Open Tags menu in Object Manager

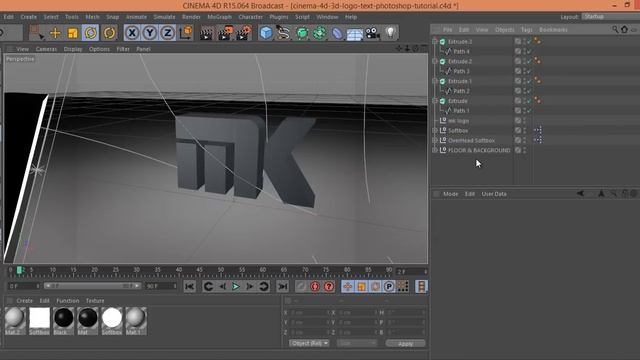pyautogui.click(x=527, y=30)
